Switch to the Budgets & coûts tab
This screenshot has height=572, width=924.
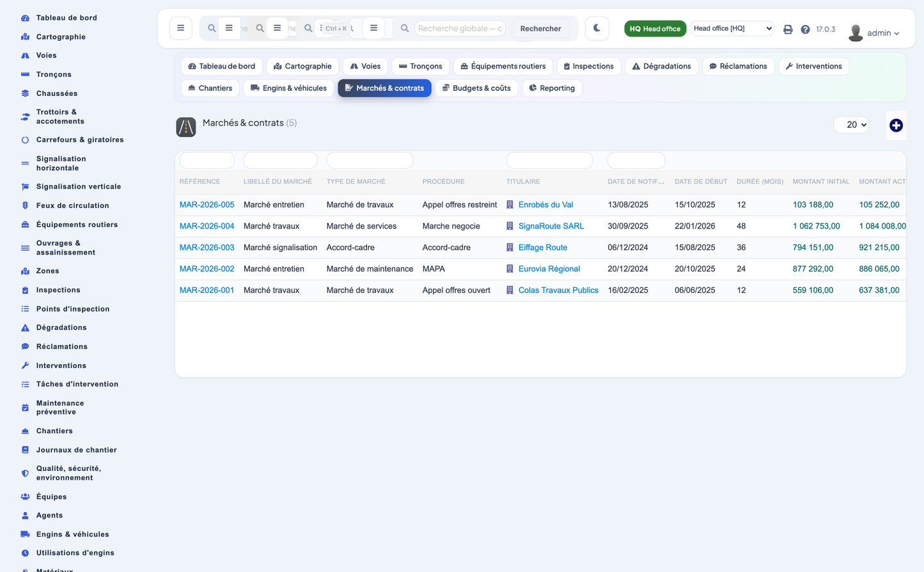click(476, 88)
